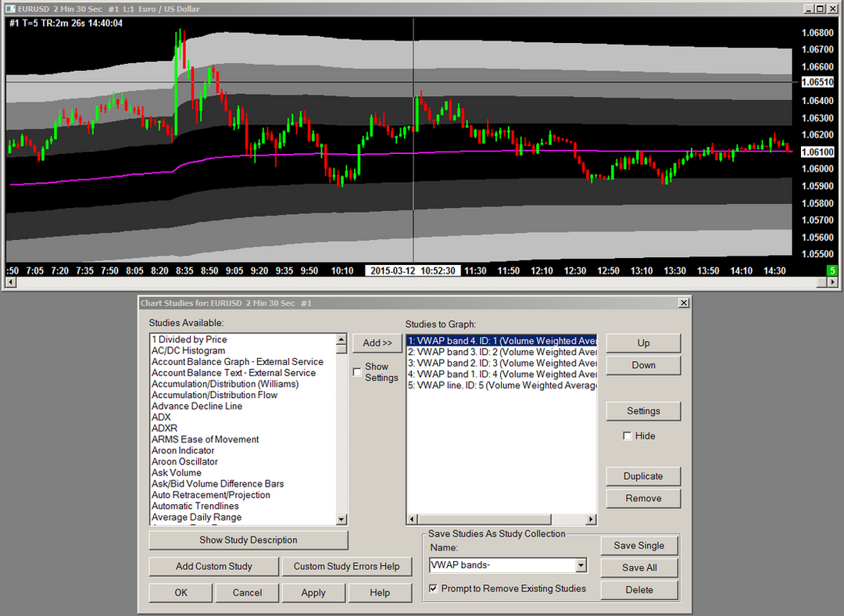Click the study collection Name text field

[501, 565]
